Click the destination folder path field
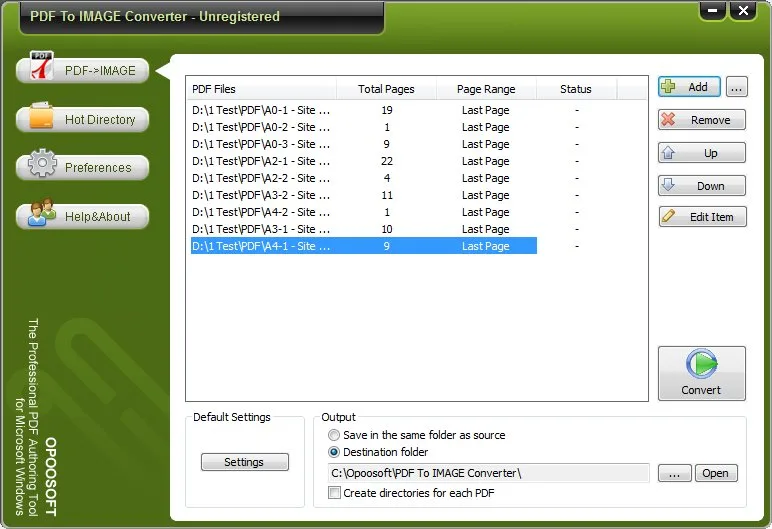This screenshot has width=772, height=529. point(488,473)
